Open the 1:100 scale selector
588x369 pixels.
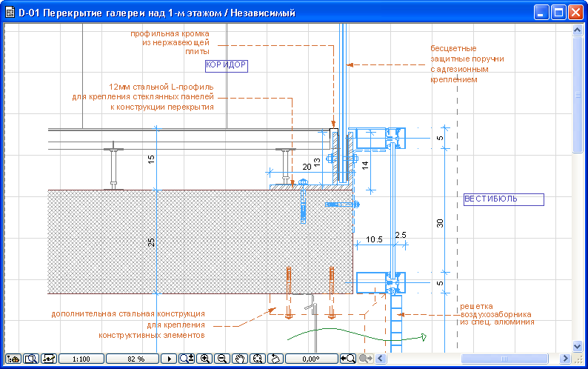[81, 359]
